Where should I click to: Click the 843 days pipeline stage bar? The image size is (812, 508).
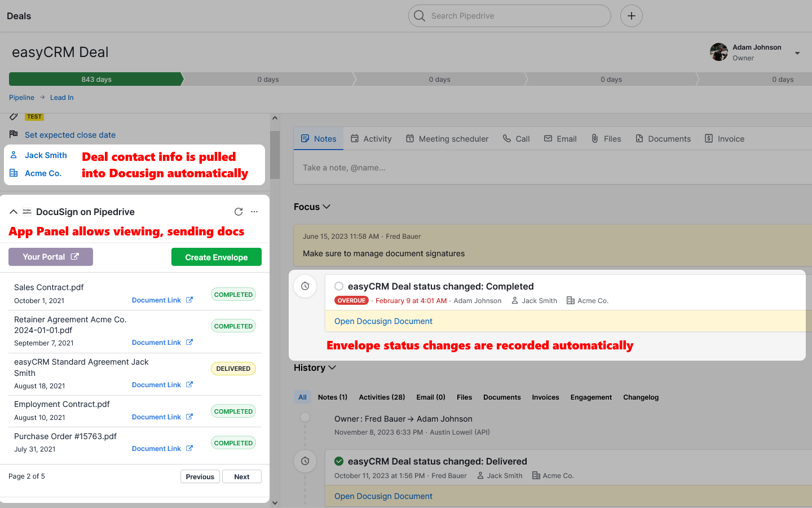tap(95, 79)
